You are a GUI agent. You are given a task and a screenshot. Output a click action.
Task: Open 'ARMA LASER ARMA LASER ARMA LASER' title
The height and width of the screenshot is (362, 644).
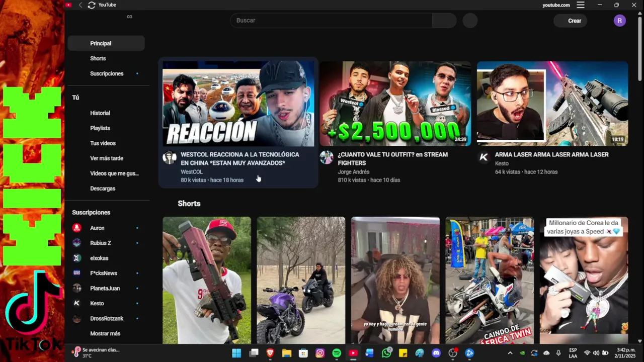(x=551, y=155)
